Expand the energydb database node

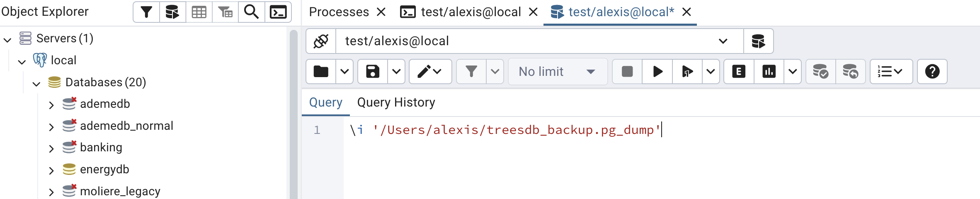pos(51,170)
